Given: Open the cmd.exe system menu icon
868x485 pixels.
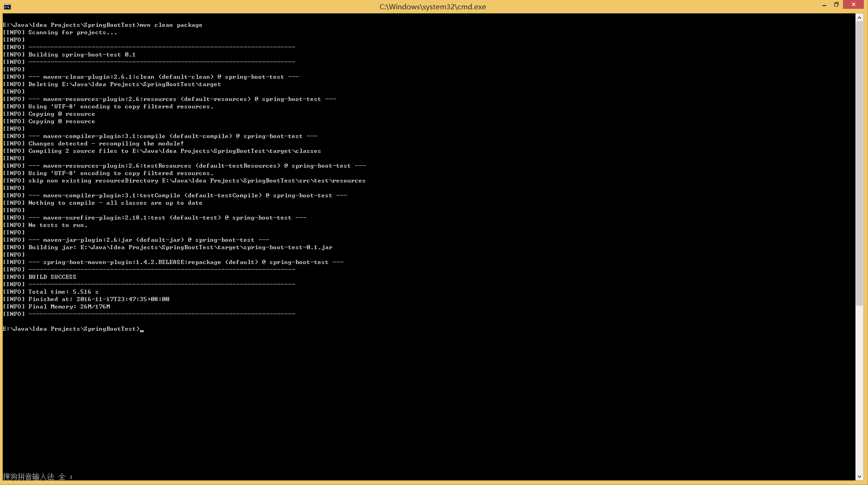Looking at the screenshot, I should (7, 6).
